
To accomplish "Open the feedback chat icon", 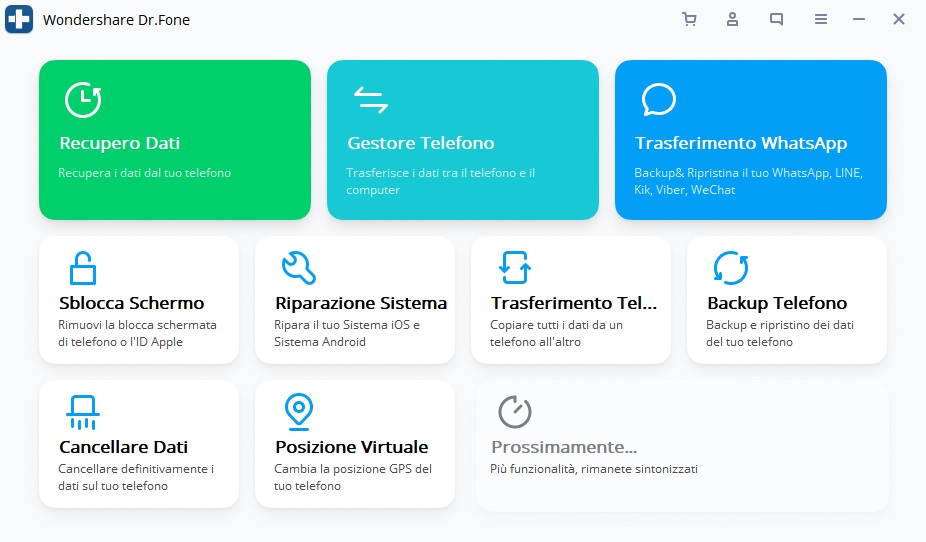I will click(x=777, y=19).
